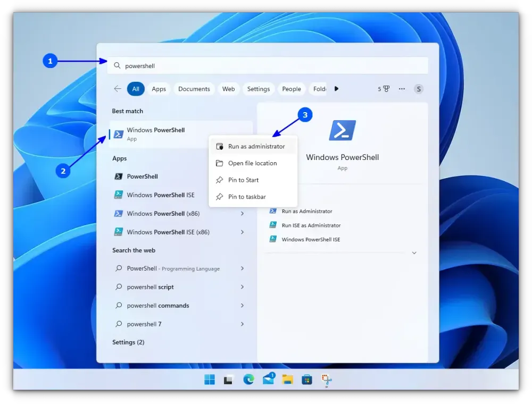Click the dark PowerShell app icon
Screen dimensions: 532x404
pyautogui.click(x=119, y=176)
